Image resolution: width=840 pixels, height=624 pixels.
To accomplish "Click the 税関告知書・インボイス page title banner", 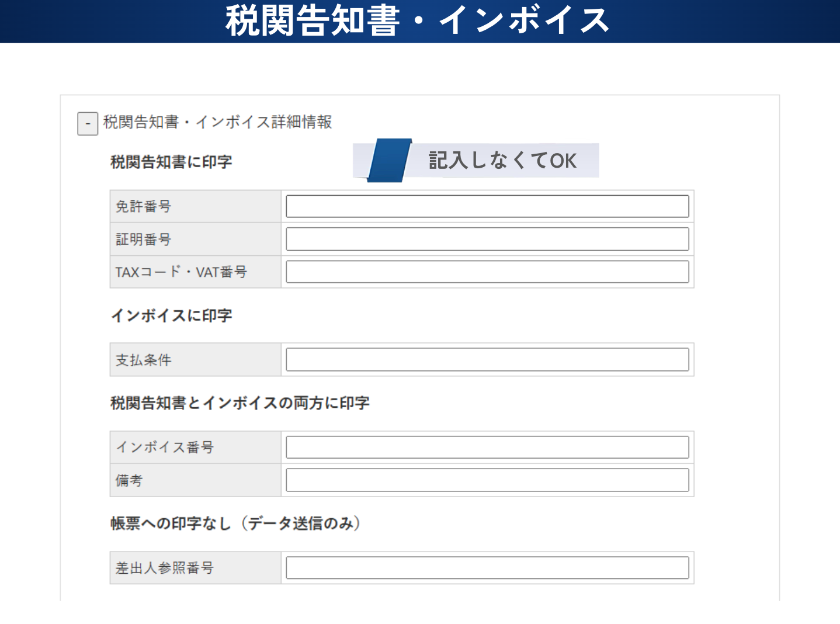I will 418,21.
